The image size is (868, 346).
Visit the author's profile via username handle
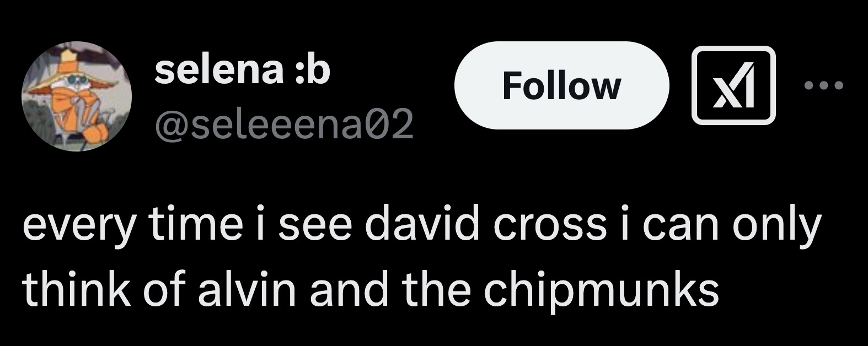pyautogui.click(x=284, y=126)
